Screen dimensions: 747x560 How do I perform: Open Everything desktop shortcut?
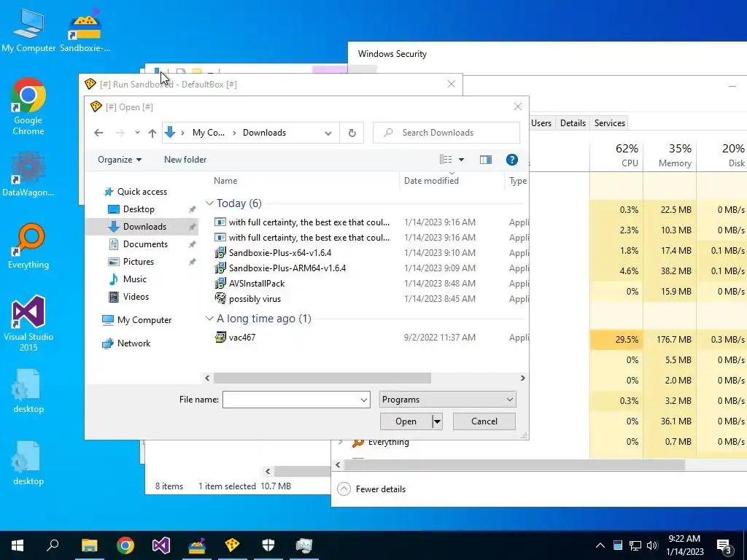coord(28,246)
